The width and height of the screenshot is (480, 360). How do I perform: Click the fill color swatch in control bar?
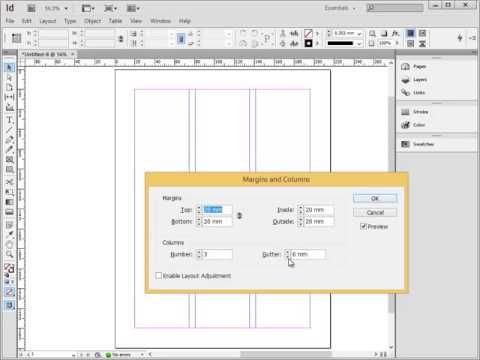[x=308, y=33]
